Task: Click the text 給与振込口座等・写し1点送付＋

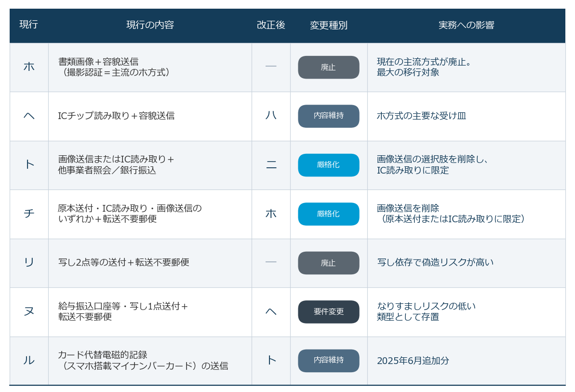Action: point(123,306)
